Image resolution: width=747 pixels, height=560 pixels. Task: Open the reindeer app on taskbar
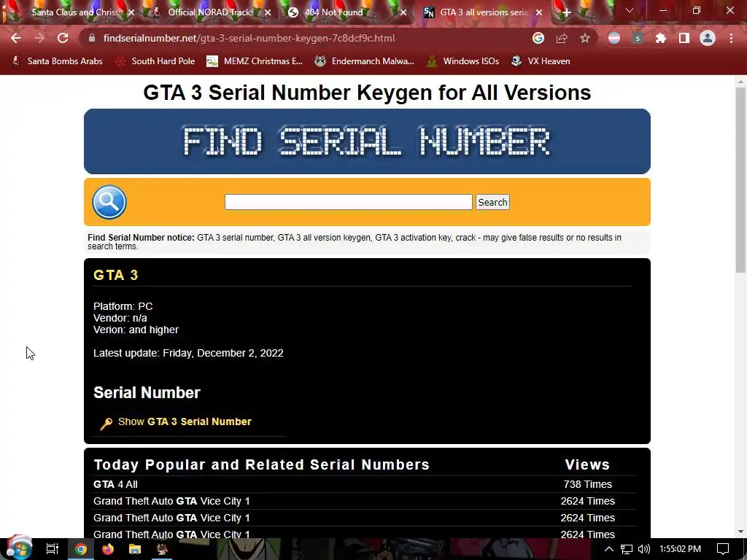162,549
